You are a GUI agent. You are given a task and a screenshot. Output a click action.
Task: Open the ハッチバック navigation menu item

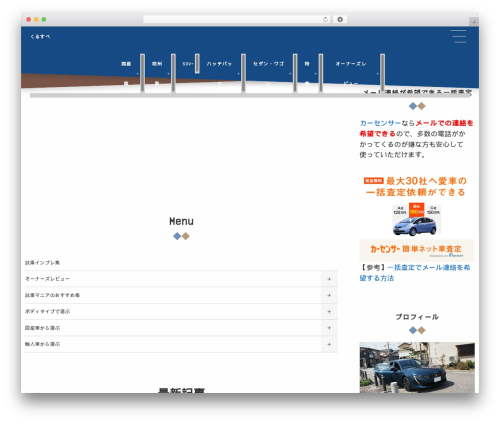coord(219,64)
